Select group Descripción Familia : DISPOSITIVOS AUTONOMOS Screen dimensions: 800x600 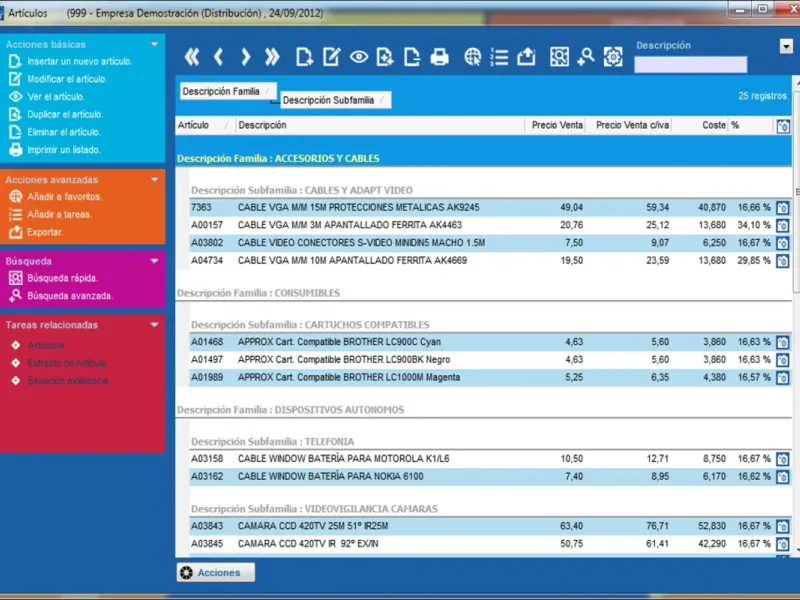click(484, 410)
